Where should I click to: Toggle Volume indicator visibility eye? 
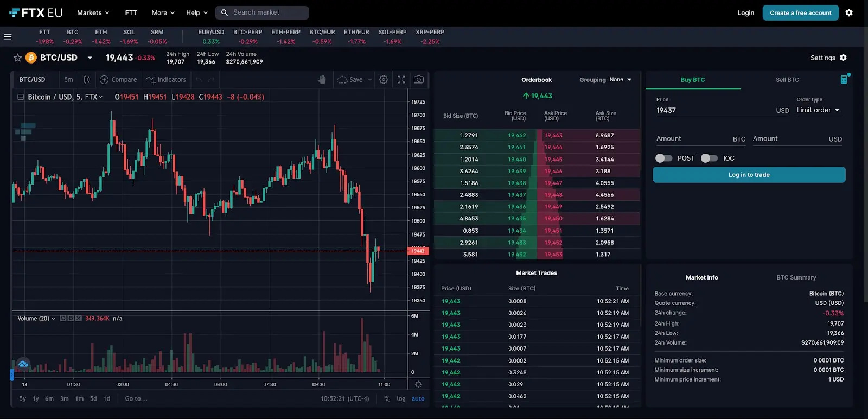[x=63, y=318]
